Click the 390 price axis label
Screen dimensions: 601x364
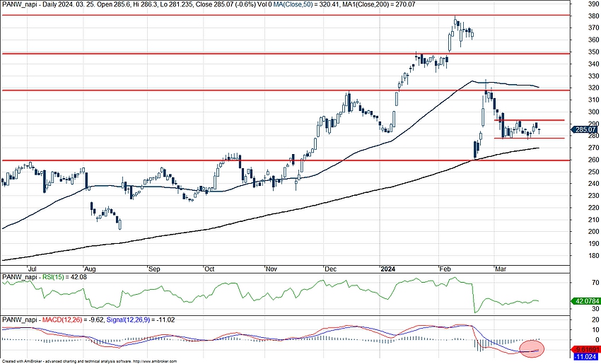[x=593, y=4]
